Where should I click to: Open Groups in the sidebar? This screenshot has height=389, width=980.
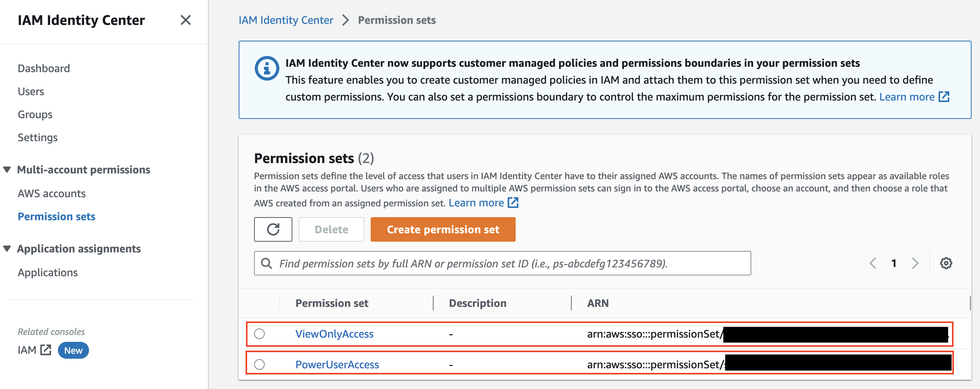[35, 114]
